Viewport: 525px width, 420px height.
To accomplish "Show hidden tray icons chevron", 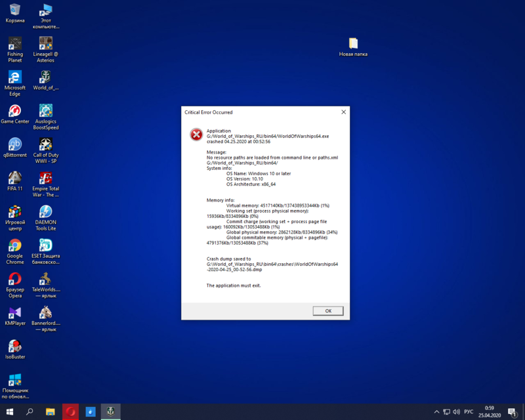I will (436, 411).
